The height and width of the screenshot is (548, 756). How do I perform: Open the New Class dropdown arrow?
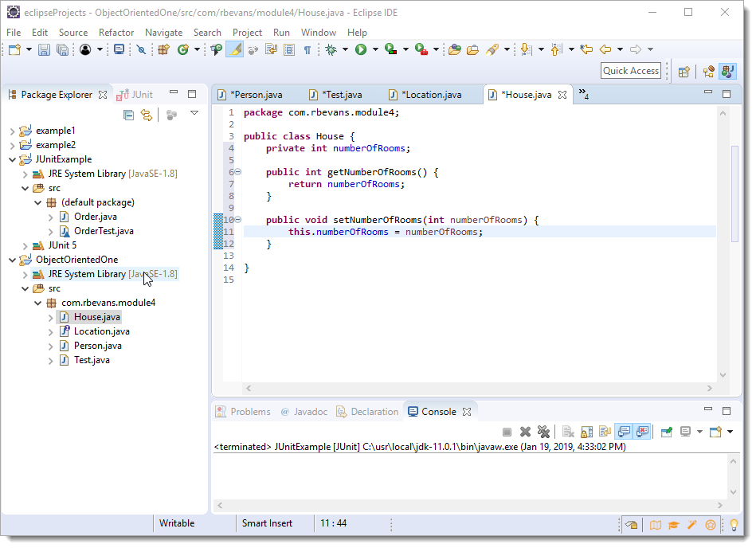[197, 49]
